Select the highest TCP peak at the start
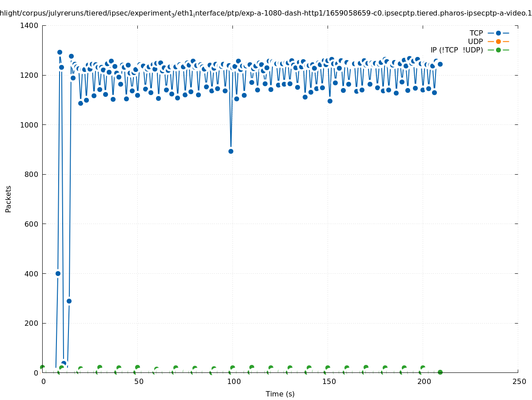This screenshot has height=400, width=532. click(x=60, y=52)
